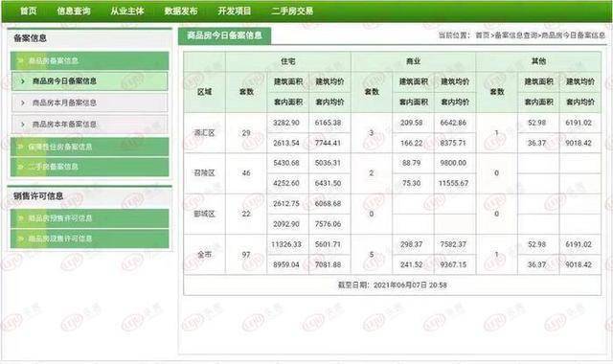Click the price value 5036.31
The height and width of the screenshot is (364, 613).
[328, 163]
